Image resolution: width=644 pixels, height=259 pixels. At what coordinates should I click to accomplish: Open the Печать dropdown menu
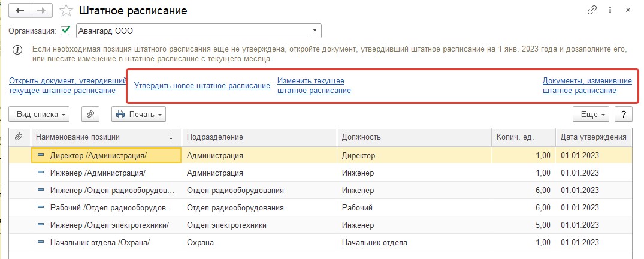coord(138,114)
